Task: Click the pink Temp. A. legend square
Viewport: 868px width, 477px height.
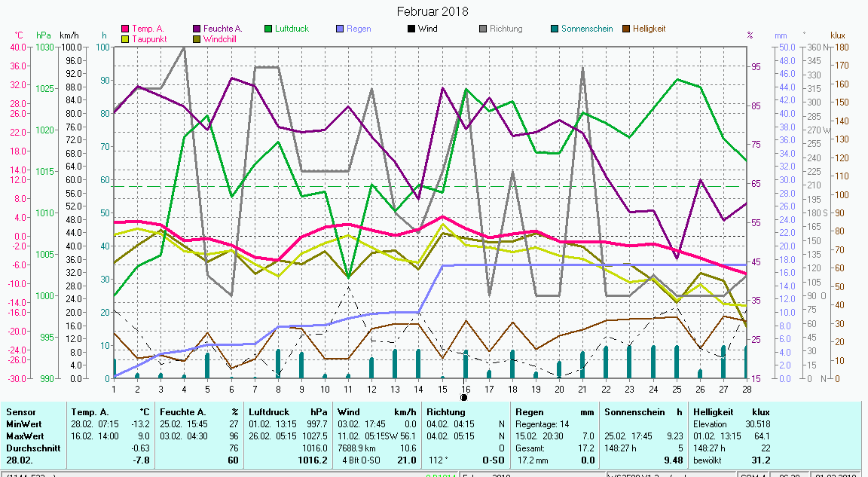Action: pos(126,29)
